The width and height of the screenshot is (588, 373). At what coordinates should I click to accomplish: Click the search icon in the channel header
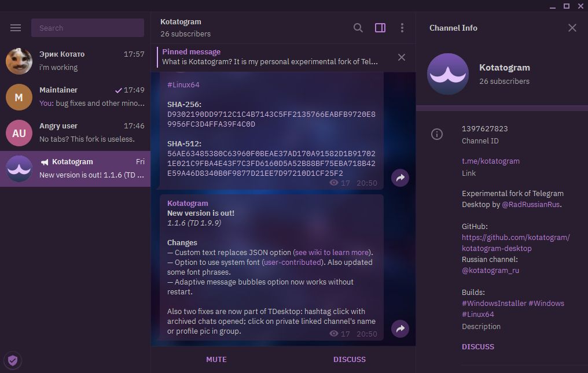pos(358,27)
